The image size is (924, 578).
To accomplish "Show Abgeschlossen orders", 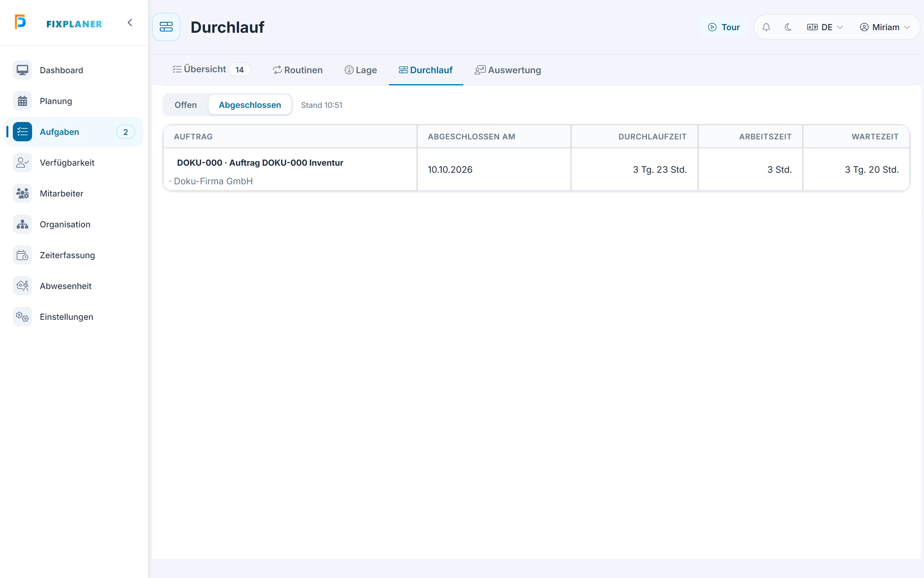I will pos(250,105).
